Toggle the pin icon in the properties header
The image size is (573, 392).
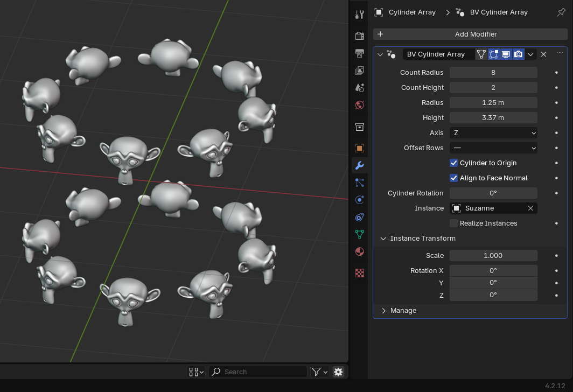point(561,12)
